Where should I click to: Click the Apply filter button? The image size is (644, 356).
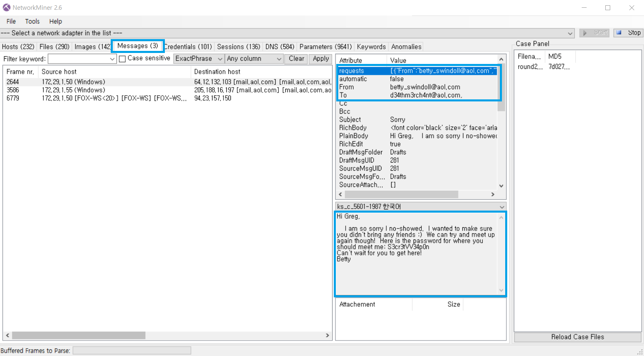point(321,59)
